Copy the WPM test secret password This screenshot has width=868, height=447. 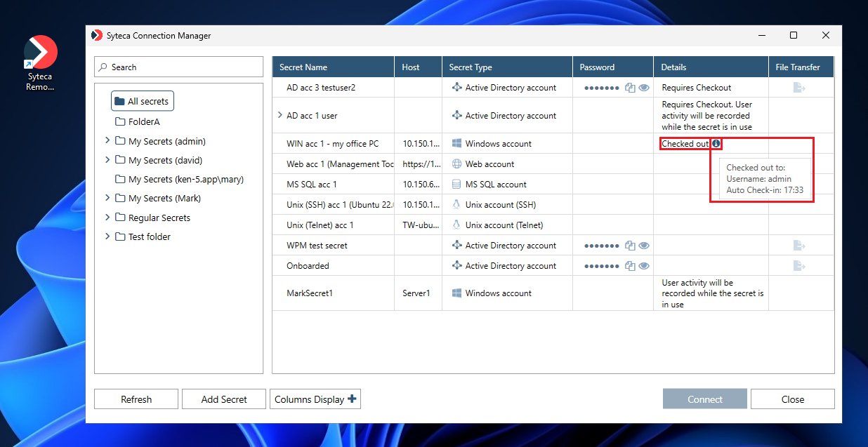pyautogui.click(x=630, y=246)
